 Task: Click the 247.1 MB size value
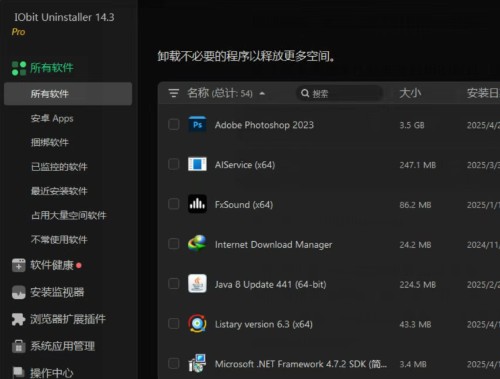pos(418,165)
